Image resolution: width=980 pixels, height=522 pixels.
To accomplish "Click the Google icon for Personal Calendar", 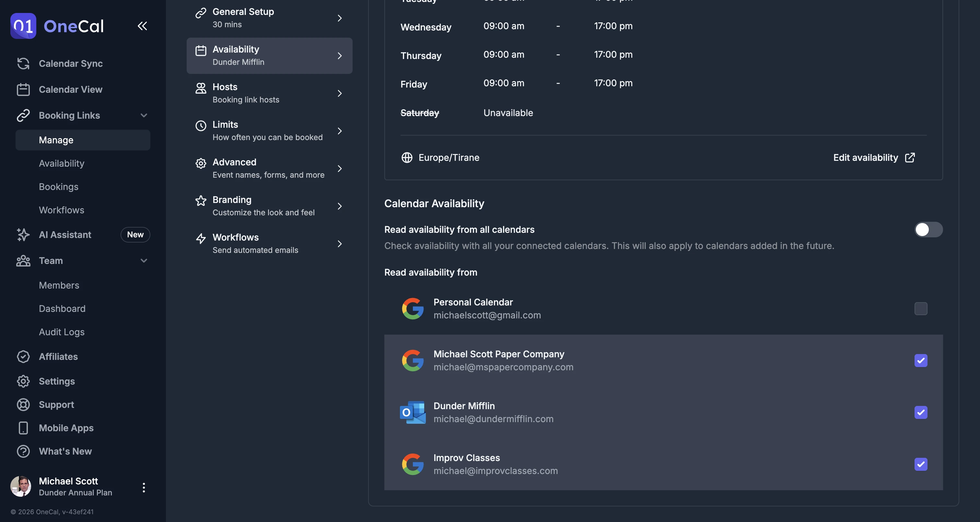I will point(413,308).
